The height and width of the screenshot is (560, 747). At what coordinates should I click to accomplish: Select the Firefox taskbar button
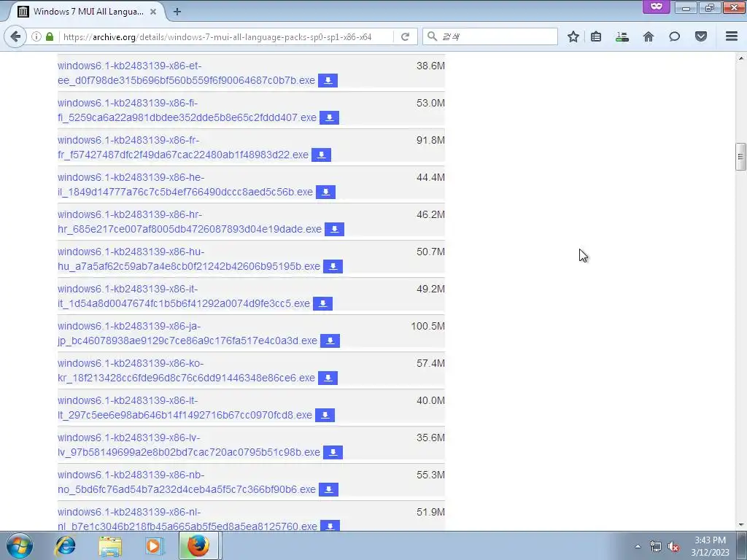point(198,545)
